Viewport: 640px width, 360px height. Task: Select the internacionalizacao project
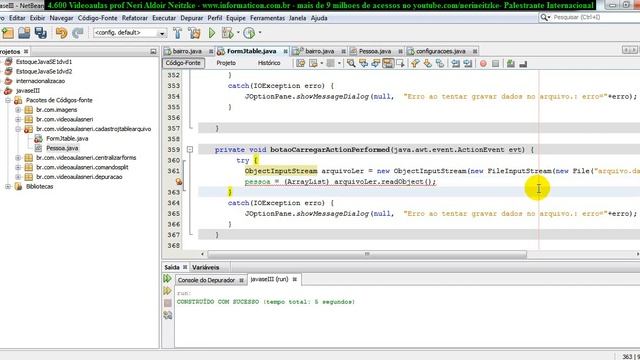point(40,81)
